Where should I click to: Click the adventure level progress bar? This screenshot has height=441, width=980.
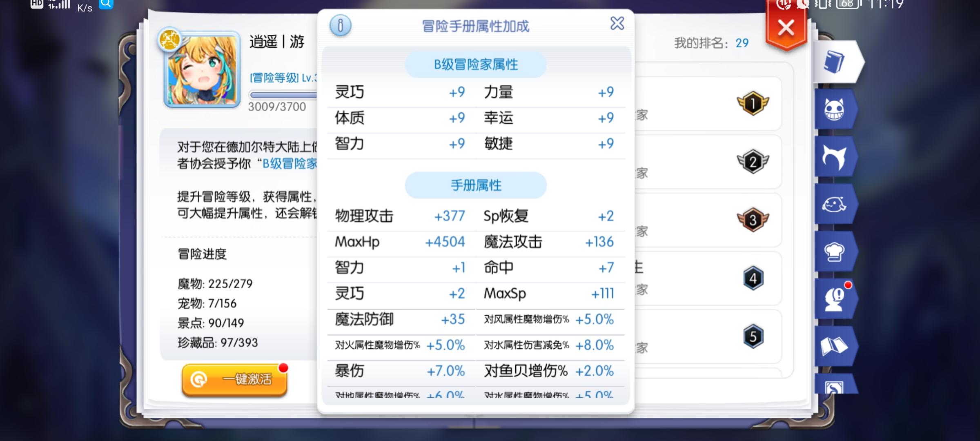click(283, 95)
